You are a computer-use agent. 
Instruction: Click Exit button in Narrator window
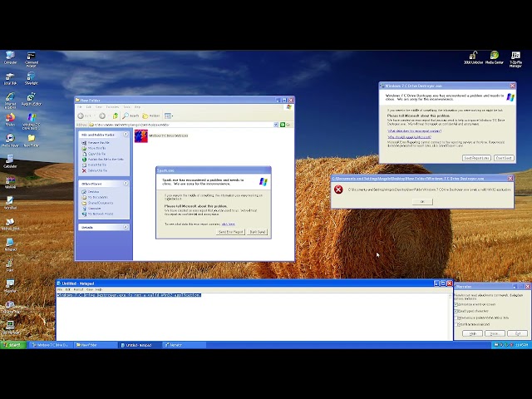[x=517, y=333]
